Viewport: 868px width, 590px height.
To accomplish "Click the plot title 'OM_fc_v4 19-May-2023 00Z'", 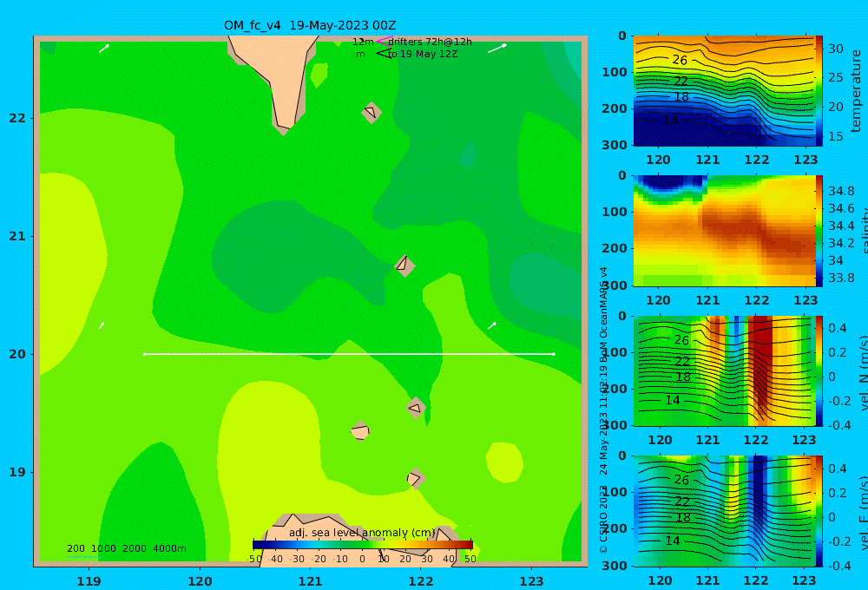I will [x=310, y=25].
